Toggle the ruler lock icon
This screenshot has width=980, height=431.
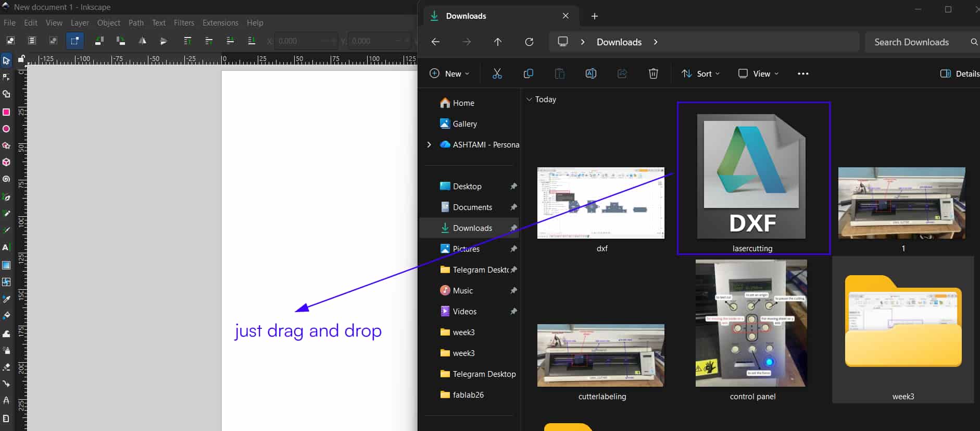tap(21, 59)
